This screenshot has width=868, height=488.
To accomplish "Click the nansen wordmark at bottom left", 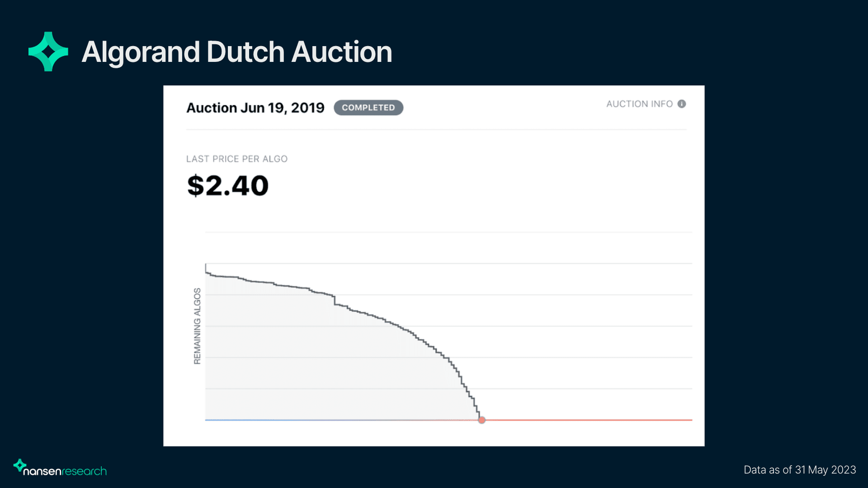I will [x=42, y=471].
